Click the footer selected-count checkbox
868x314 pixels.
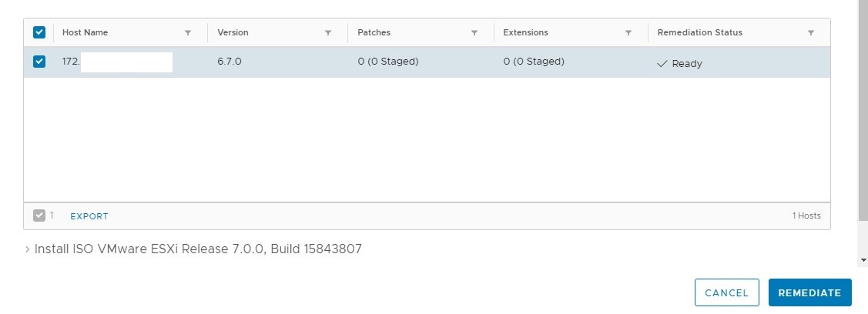pyautogui.click(x=39, y=215)
